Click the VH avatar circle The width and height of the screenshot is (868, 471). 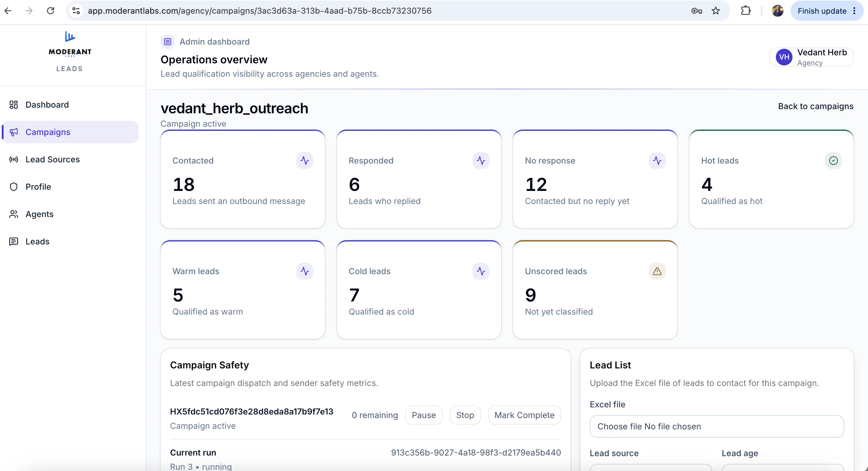coord(784,57)
